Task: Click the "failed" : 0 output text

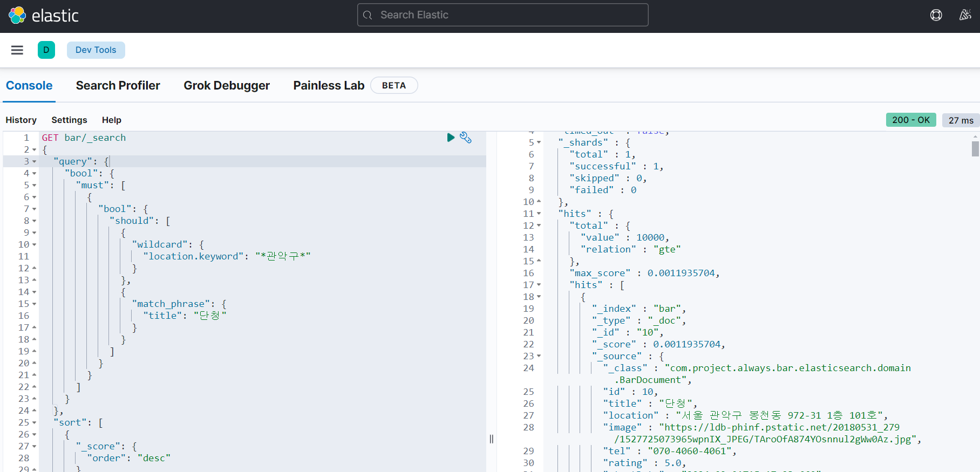Action: point(603,190)
